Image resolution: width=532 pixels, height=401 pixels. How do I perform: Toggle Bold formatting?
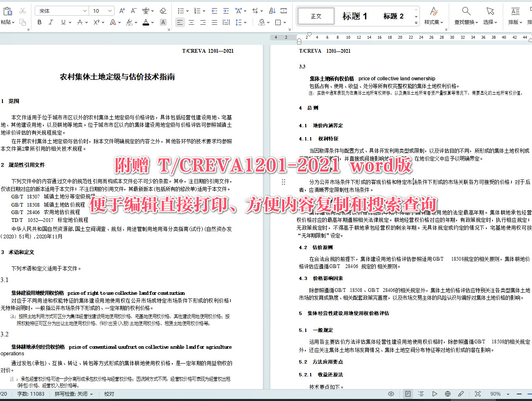[x=40, y=22]
